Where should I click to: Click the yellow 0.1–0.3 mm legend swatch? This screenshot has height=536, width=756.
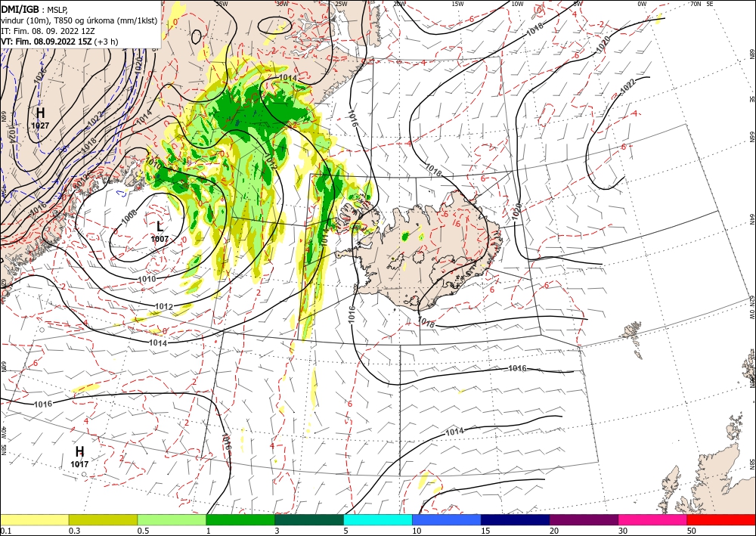pos(34,519)
